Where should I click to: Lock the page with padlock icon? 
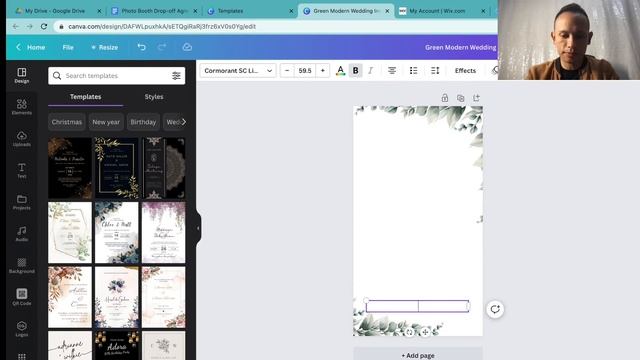(x=444, y=98)
